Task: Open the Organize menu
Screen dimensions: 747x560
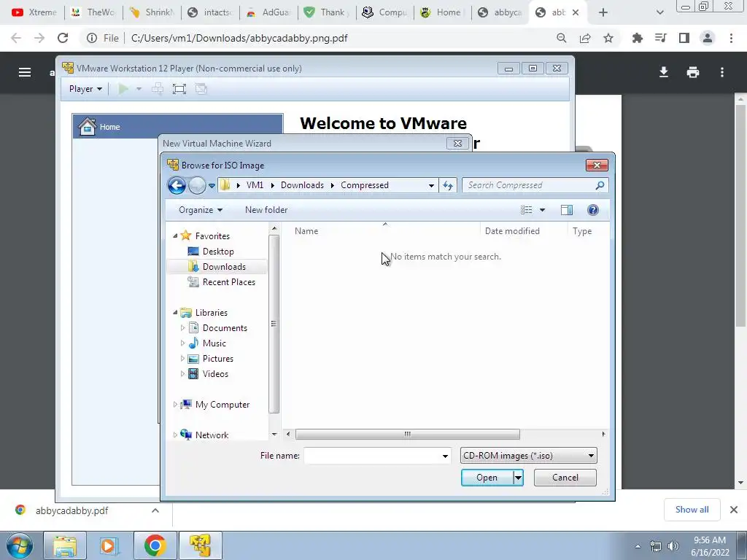Action: click(201, 210)
